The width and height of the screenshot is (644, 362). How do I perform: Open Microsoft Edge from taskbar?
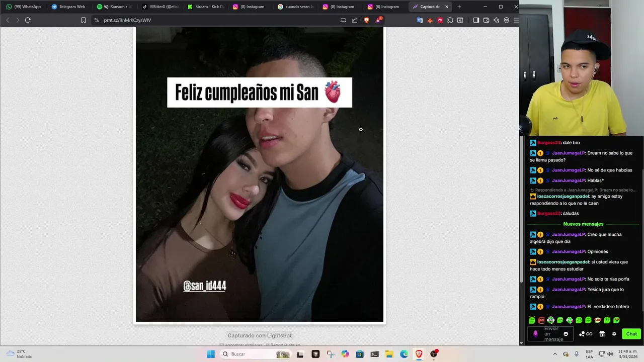pos(404,354)
